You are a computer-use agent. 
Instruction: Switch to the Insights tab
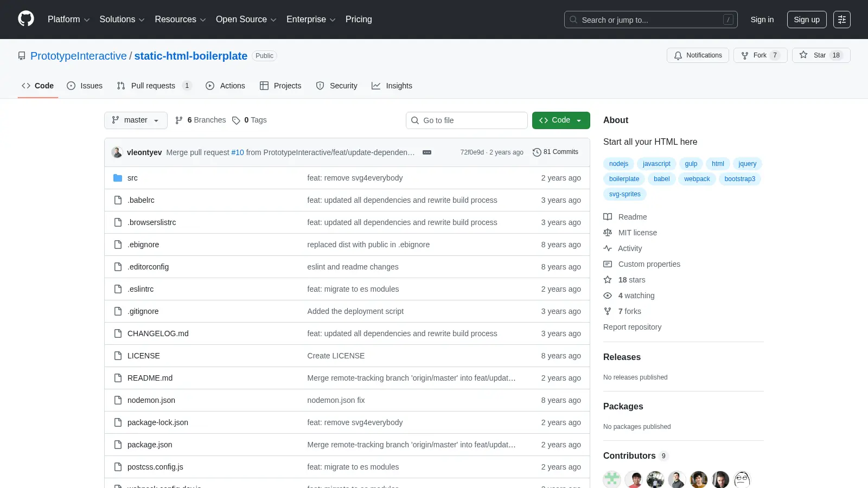[392, 86]
